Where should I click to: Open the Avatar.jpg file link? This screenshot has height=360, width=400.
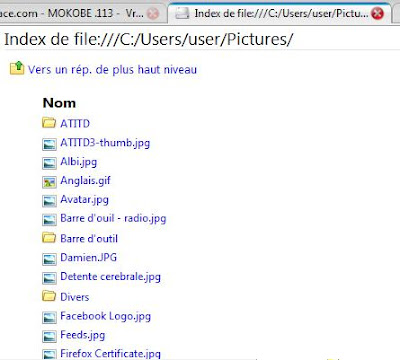pos(84,200)
